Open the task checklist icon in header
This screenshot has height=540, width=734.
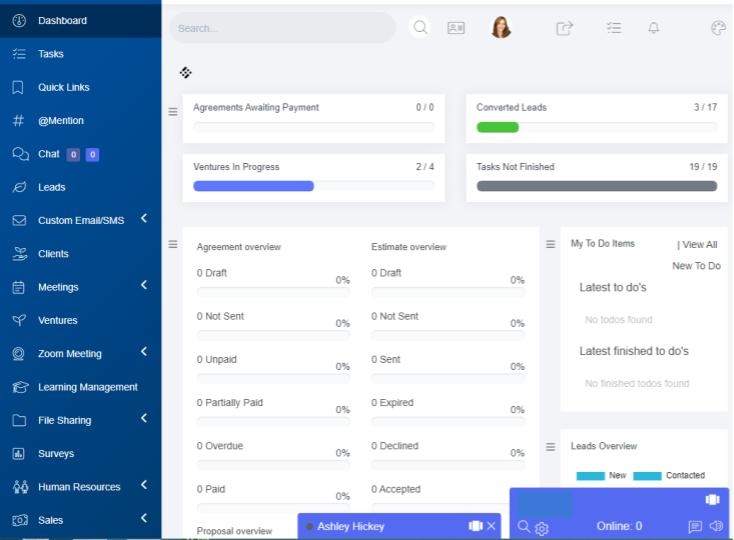click(x=614, y=28)
